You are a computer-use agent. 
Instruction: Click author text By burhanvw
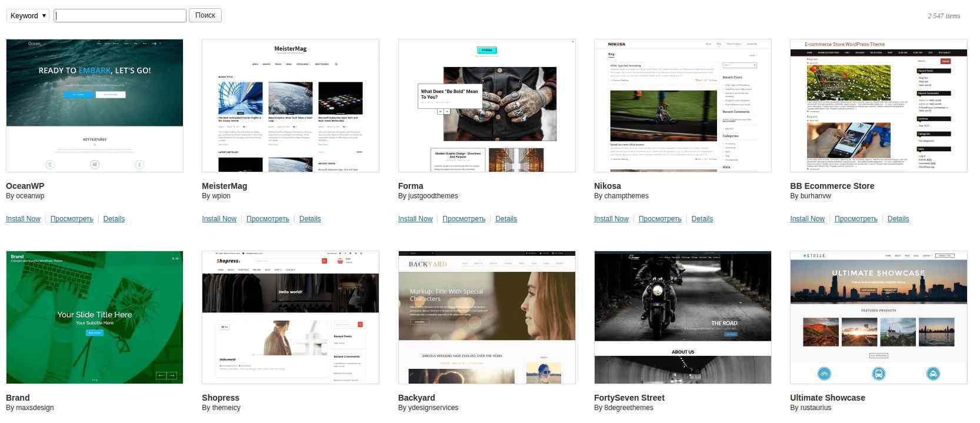click(x=811, y=196)
